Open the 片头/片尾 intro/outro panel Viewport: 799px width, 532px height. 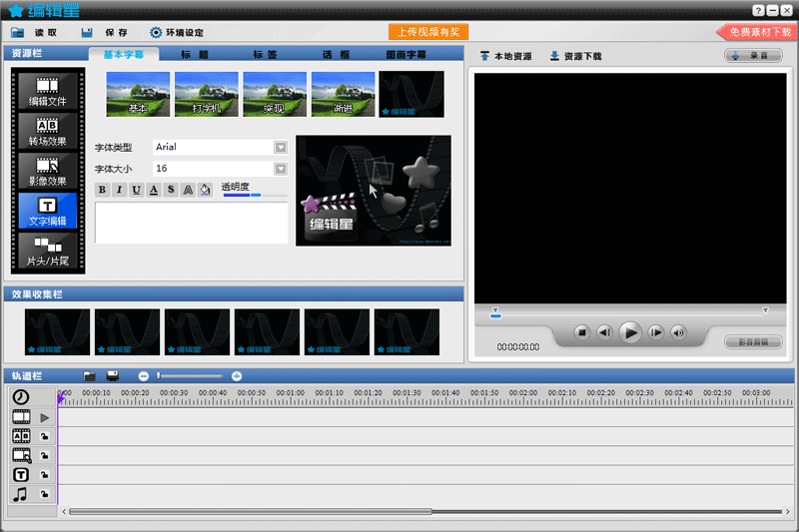(47, 251)
